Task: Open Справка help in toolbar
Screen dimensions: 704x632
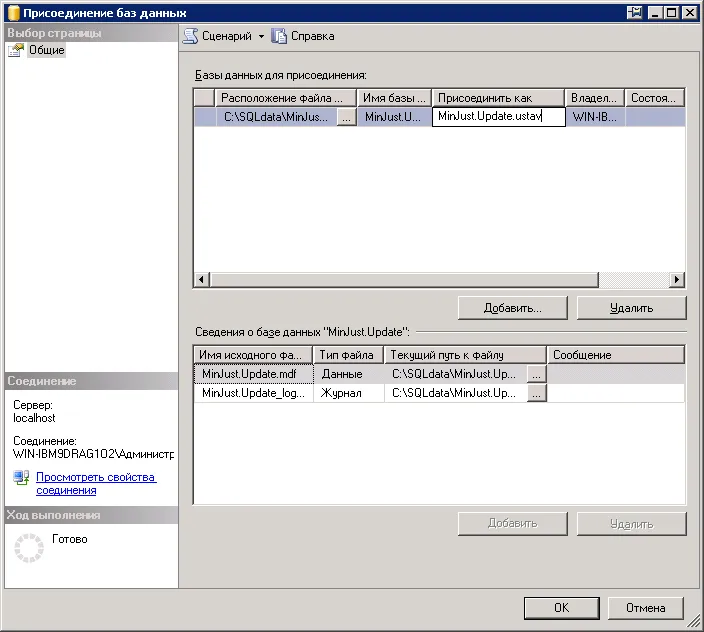Action: [x=303, y=36]
